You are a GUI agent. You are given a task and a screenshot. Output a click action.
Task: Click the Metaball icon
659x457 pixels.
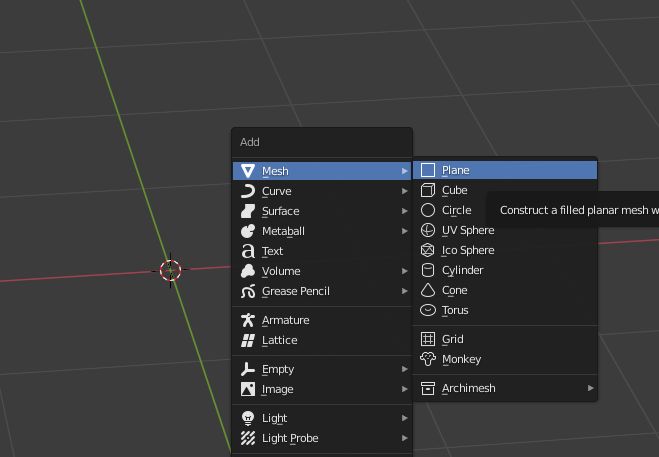pos(248,231)
